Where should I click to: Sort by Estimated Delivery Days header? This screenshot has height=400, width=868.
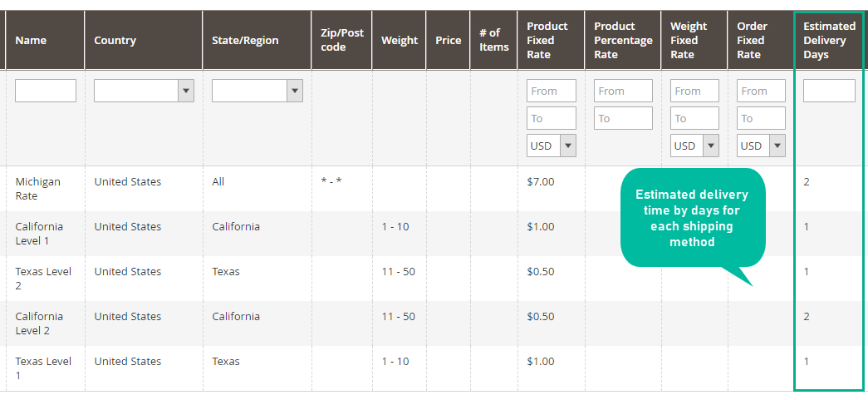[x=829, y=41]
